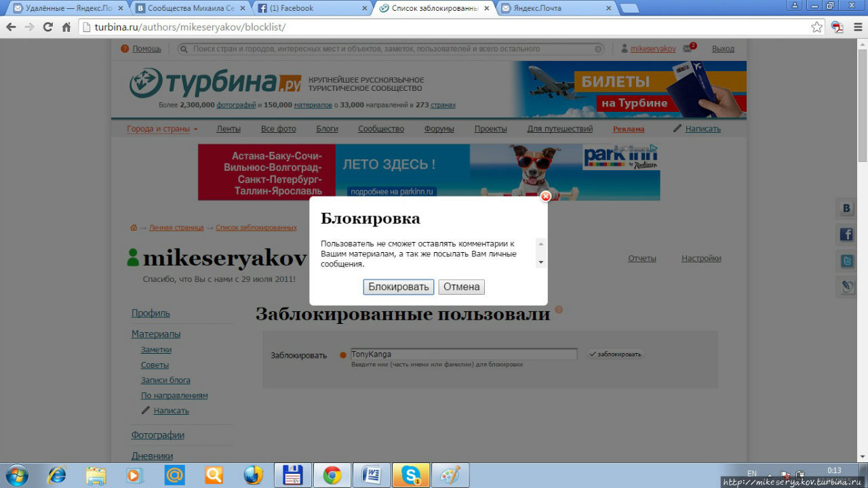Open messages envelope icon with badge

pos(690,48)
